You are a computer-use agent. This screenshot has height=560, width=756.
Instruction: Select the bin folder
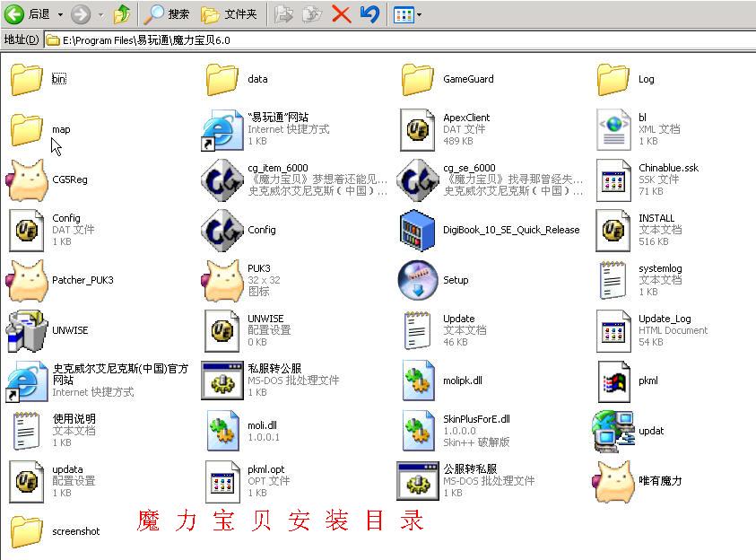click(x=39, y=79)
